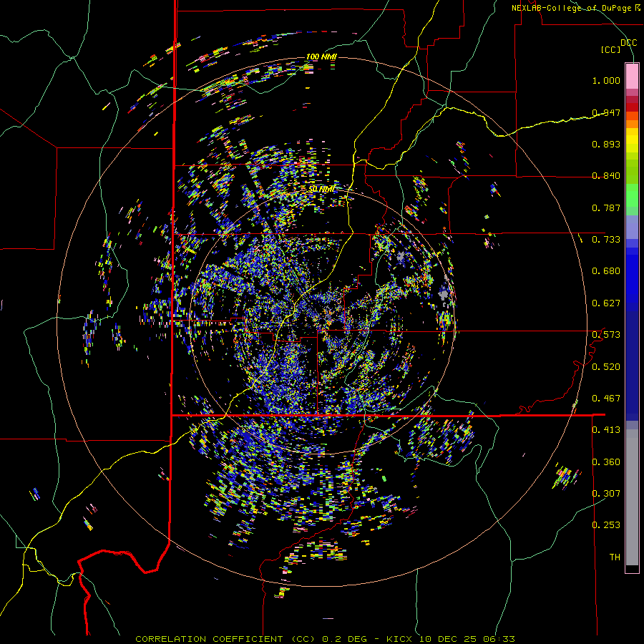Select the 0.520 scale value
Viewport: 644px width, 644px height.
pyautogui.click(x=606, y=367)
